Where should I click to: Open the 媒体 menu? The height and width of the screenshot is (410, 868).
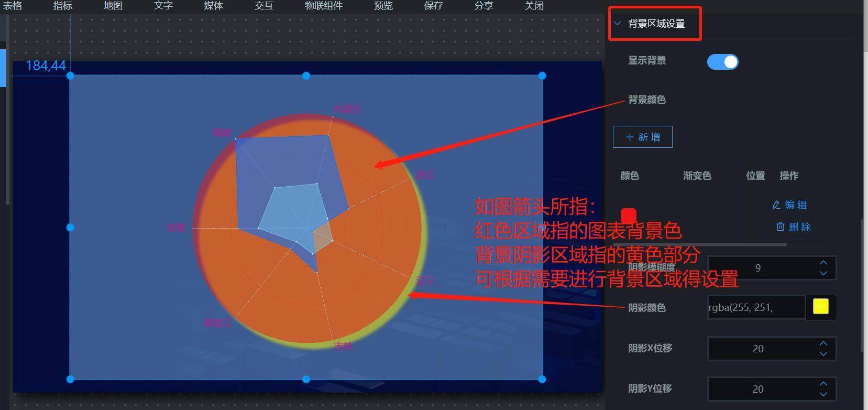click(x=214, y=6)
